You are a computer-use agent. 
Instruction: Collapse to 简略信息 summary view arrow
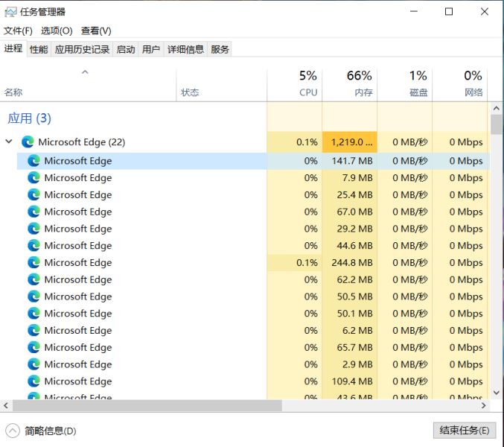13,431
